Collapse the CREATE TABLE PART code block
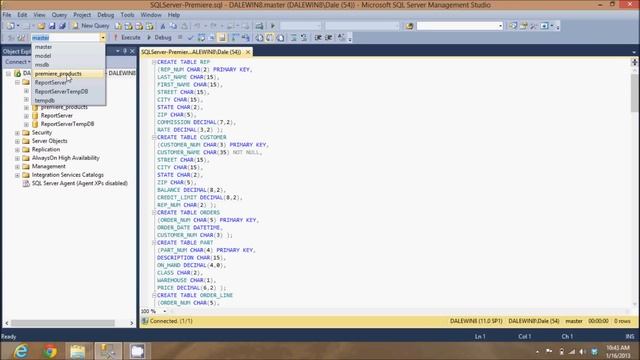Viewport: 640px width, 360px height. point(154,242)
